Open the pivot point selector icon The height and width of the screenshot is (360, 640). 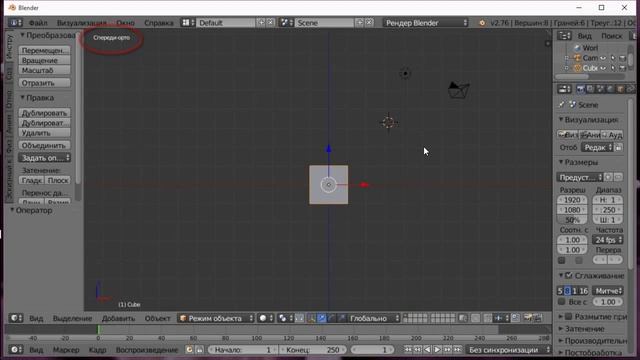point(284,318)
